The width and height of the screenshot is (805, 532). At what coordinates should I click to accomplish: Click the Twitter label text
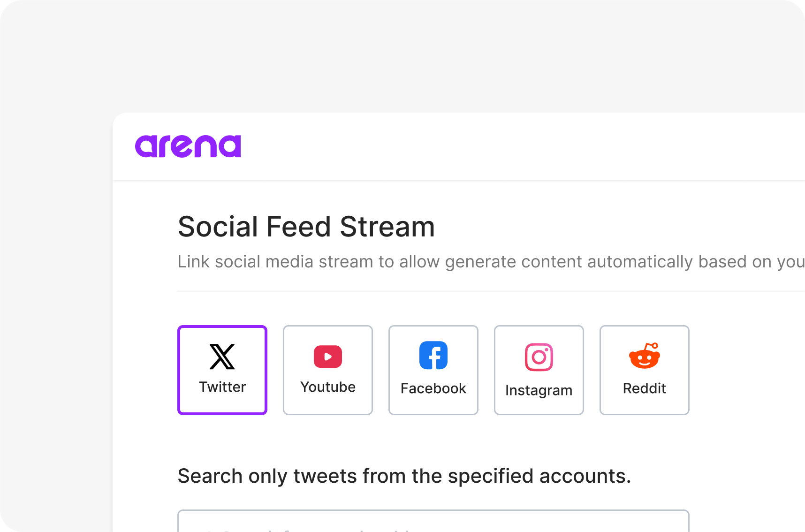click(222, 387)
